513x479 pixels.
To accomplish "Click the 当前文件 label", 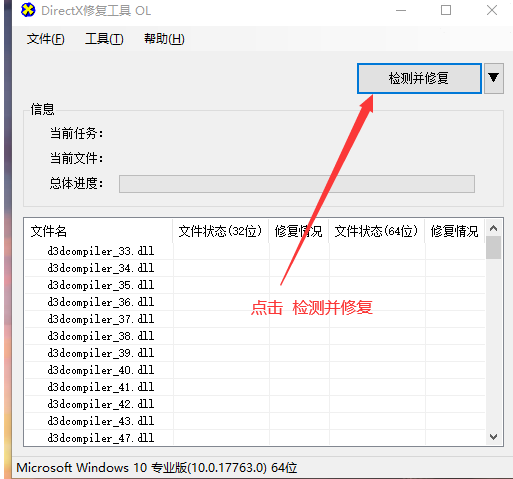I will tap(77, 158).
